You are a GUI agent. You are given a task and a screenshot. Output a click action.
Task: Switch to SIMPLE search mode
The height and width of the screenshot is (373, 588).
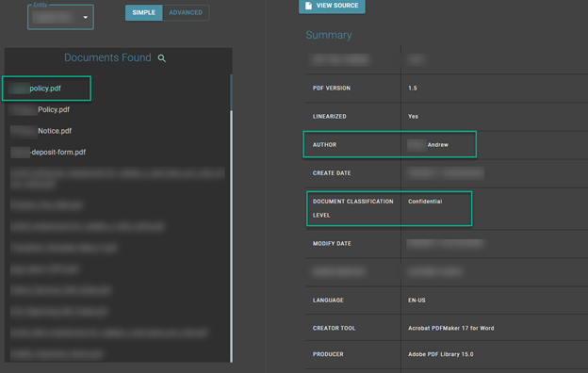pos(143,13)
